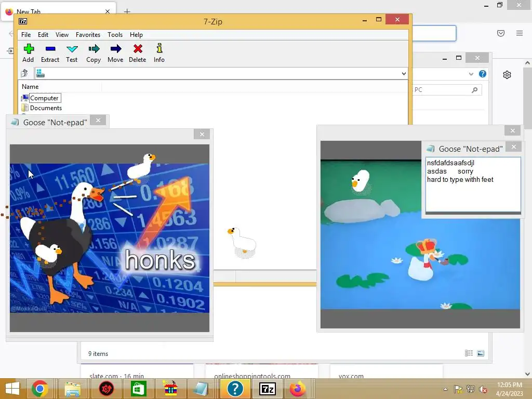Open the slate.com article card
The image size is (532, 399).
pyautogui.click(x=137, y=371)
